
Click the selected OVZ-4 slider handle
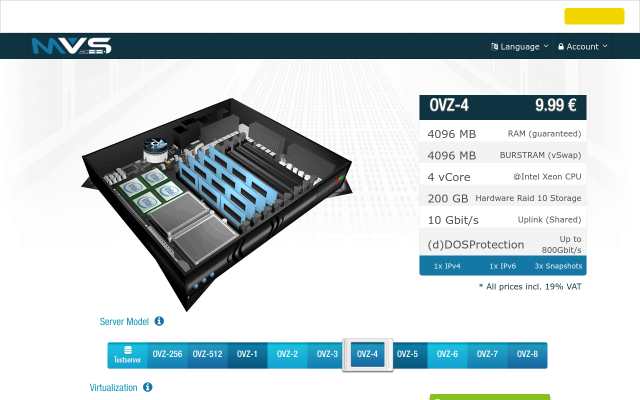click(367, 355)
